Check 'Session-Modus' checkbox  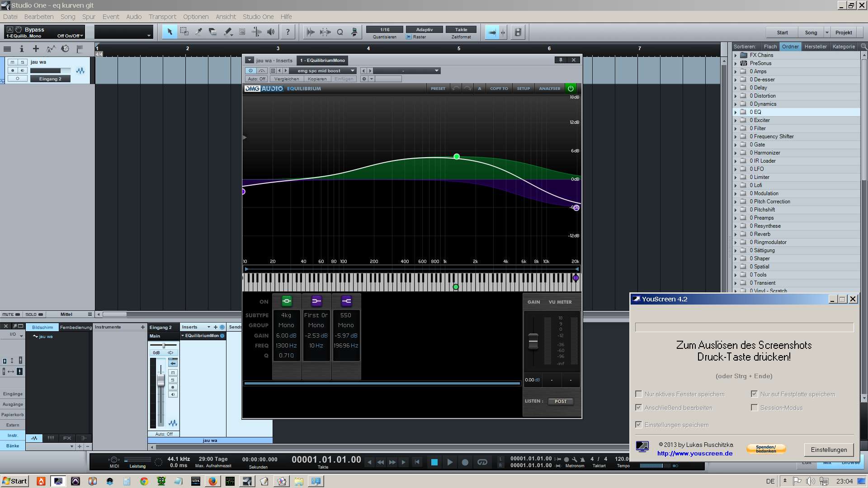[754, 408]
